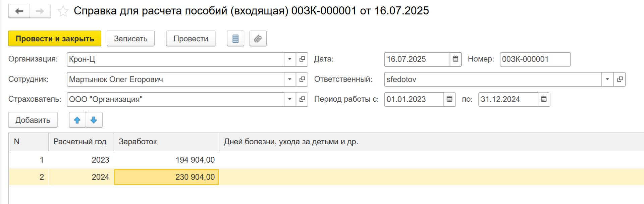Add document to favorites with star icon
Screen dimensions: 644x204
[x=63, y=11]
